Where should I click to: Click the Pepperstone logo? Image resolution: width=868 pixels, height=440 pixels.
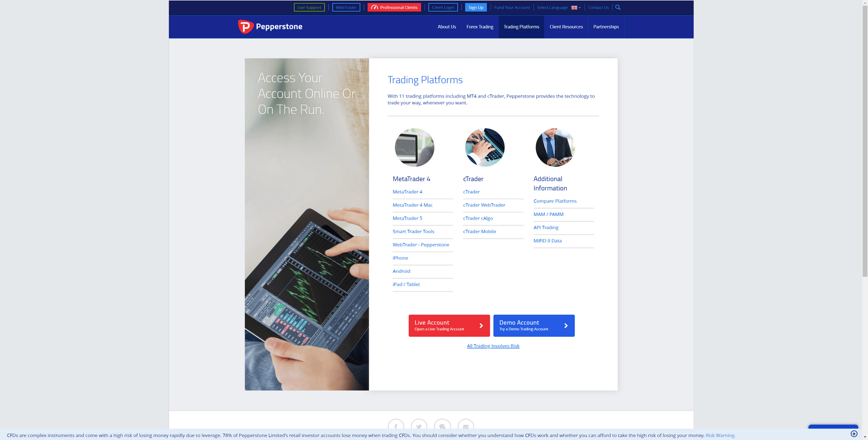coord(270,27)
